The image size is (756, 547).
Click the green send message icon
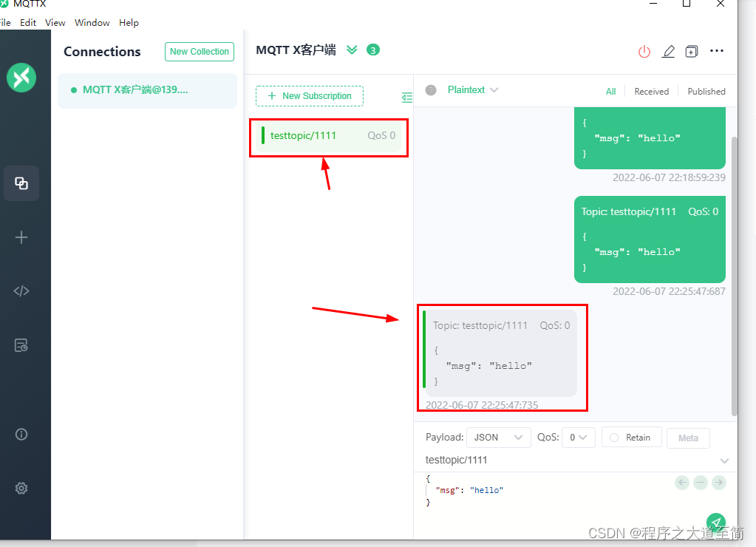click(716, 523)
